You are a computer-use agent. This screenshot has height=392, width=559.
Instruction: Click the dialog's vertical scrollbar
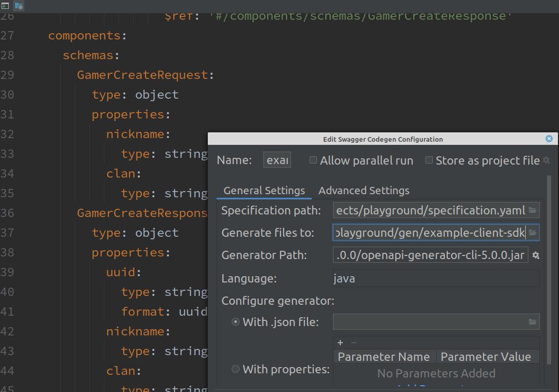pyautogui.click(x=549, y=271)
